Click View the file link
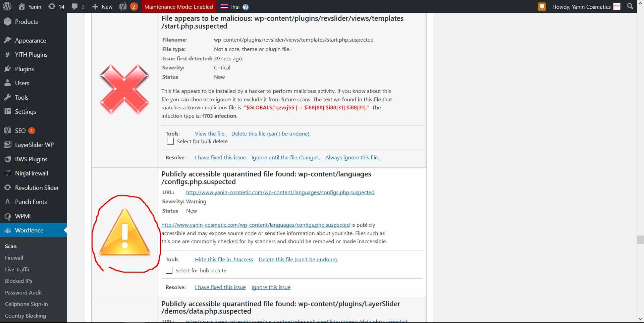Viewport: 644px width, 323px height. tap(210, 133)
